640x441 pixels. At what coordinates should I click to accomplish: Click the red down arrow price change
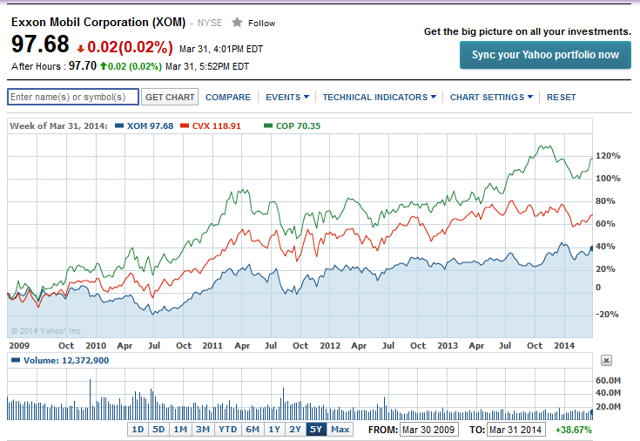point(80,49)
